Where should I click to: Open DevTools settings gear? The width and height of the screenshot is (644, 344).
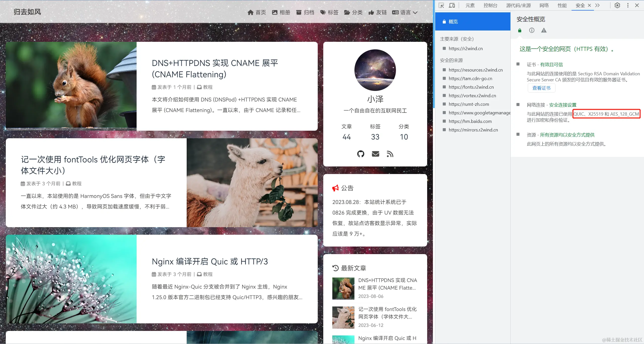tap(617, 5)
